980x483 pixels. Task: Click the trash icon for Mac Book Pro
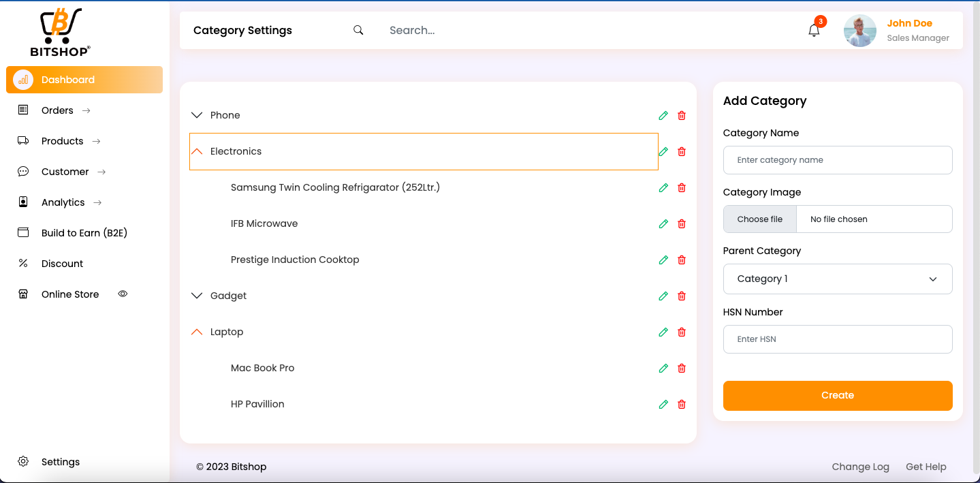point(682,369)
